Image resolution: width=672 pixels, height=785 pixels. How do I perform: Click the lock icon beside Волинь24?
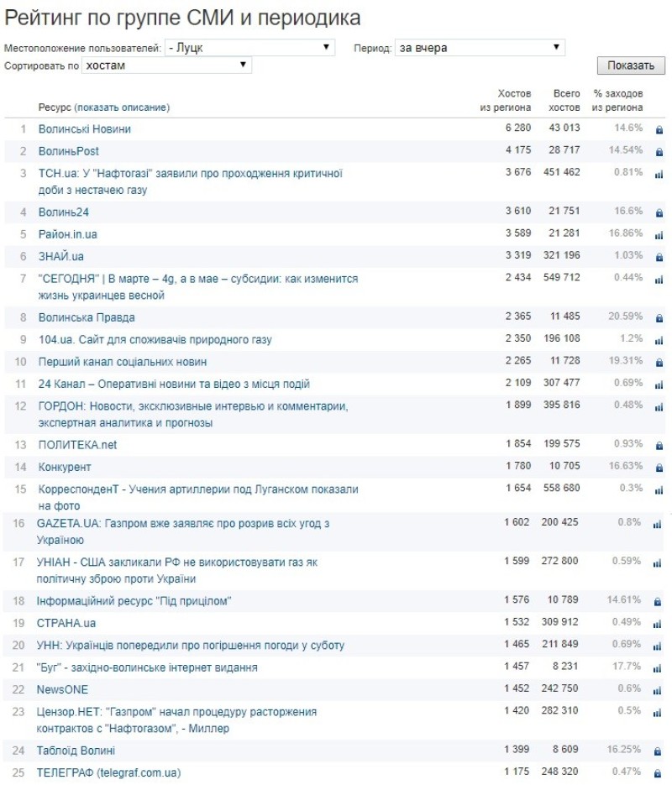659,212
